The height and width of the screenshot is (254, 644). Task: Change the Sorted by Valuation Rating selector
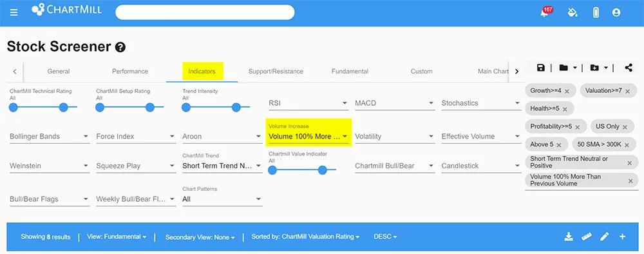305,237
